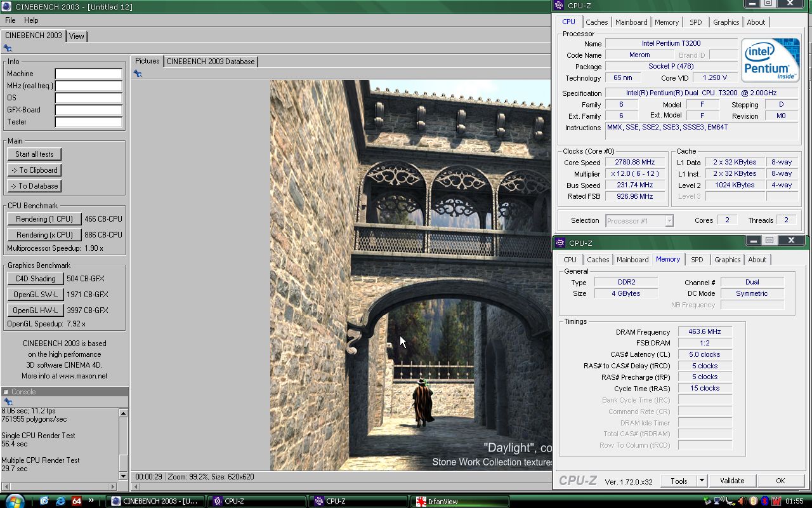Click the red W tray icon
This screenshot has height=508, width=812.
coord(775,501)
